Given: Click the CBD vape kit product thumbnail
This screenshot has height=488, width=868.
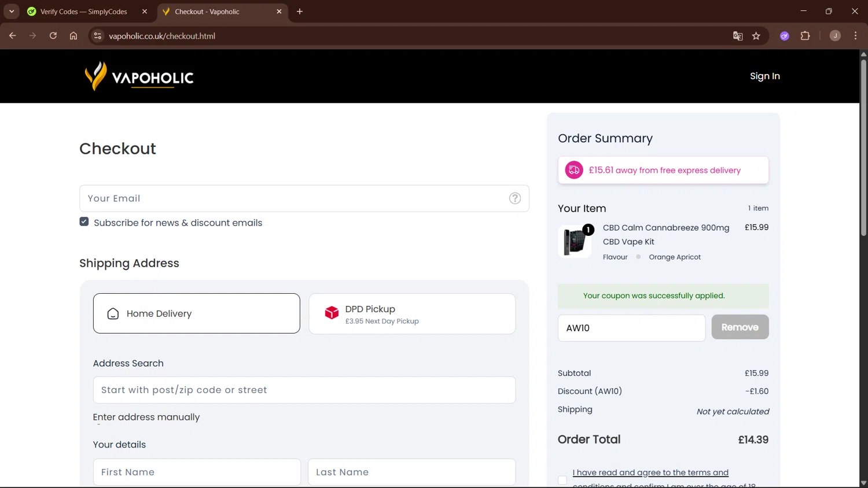Looking at the screenshot, I should pyautogui.click(x=575, y=241).
